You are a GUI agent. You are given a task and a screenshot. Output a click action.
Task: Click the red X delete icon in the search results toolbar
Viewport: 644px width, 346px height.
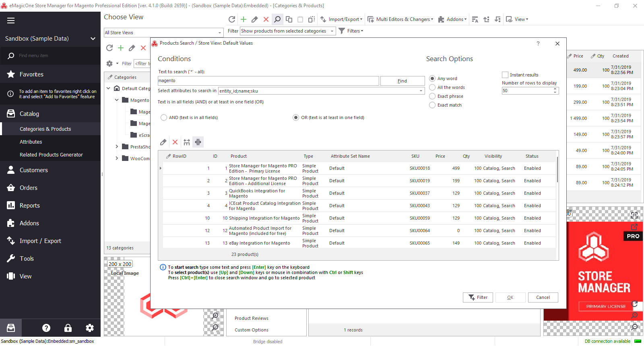(x=175, y=142)
